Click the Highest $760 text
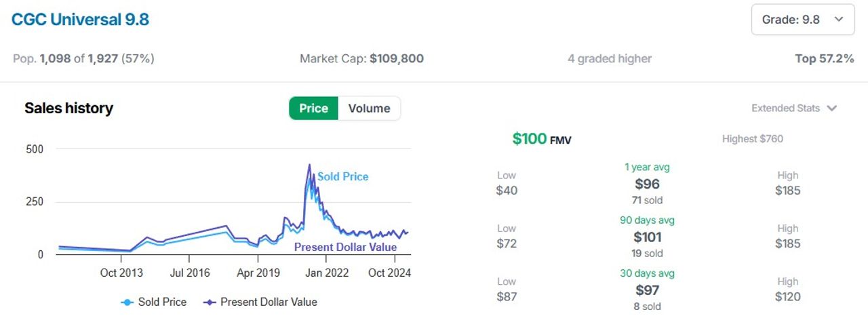 tap(753, 139)
